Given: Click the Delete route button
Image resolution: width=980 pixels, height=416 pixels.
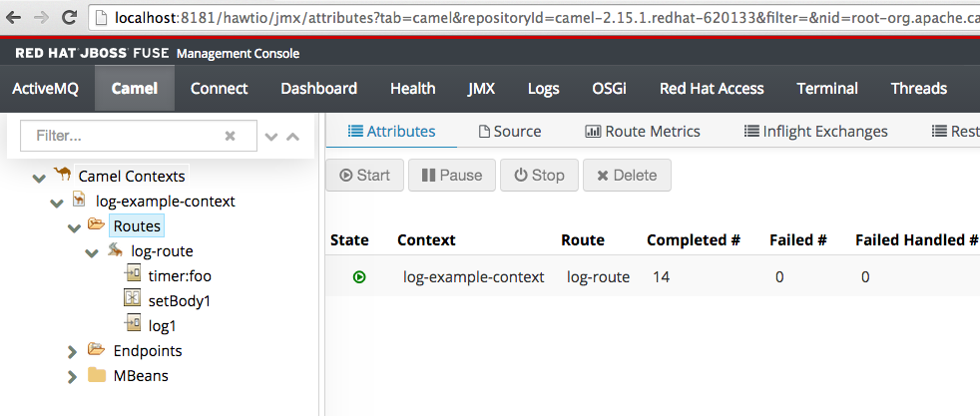Looking at the screenshot, I should tap(627, 176).
